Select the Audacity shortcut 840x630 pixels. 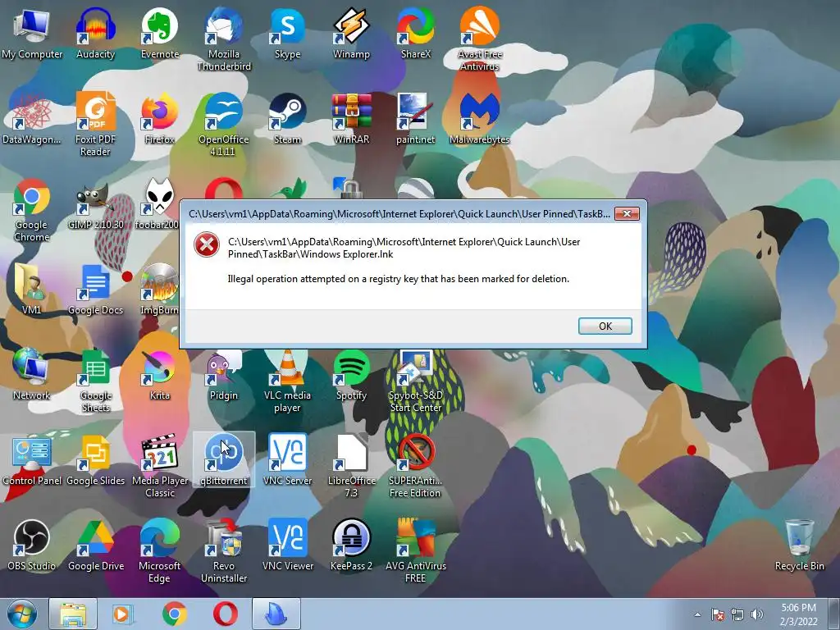[95, 33]
